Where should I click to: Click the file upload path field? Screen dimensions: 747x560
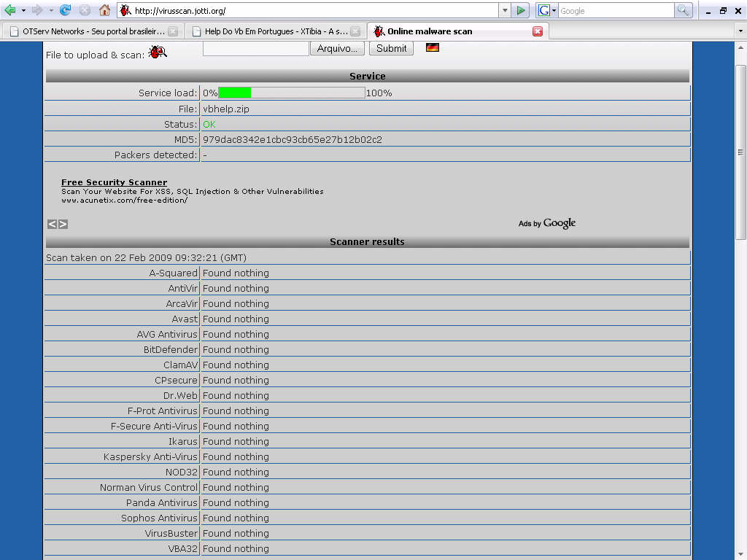[x=256, y=49]
